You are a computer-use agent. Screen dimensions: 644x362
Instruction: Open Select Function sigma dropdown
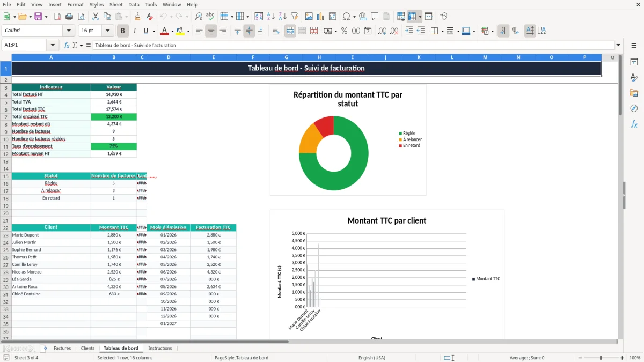coord(82,46)
